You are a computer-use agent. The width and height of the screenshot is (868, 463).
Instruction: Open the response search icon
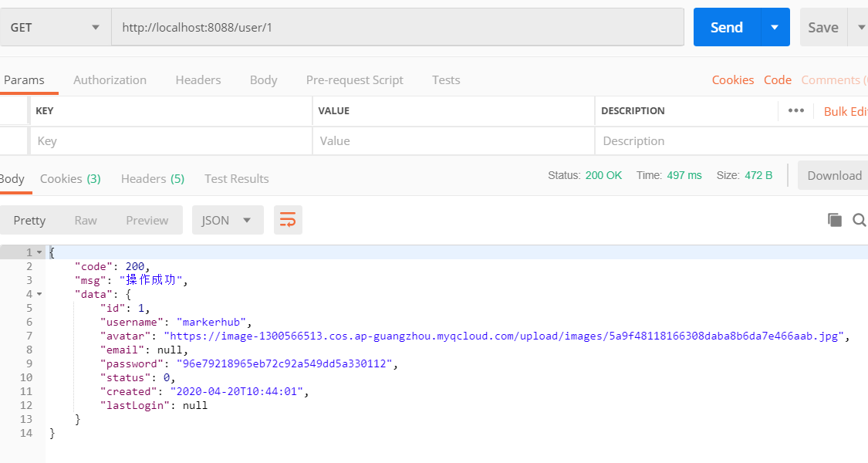(x=859, y=220)
